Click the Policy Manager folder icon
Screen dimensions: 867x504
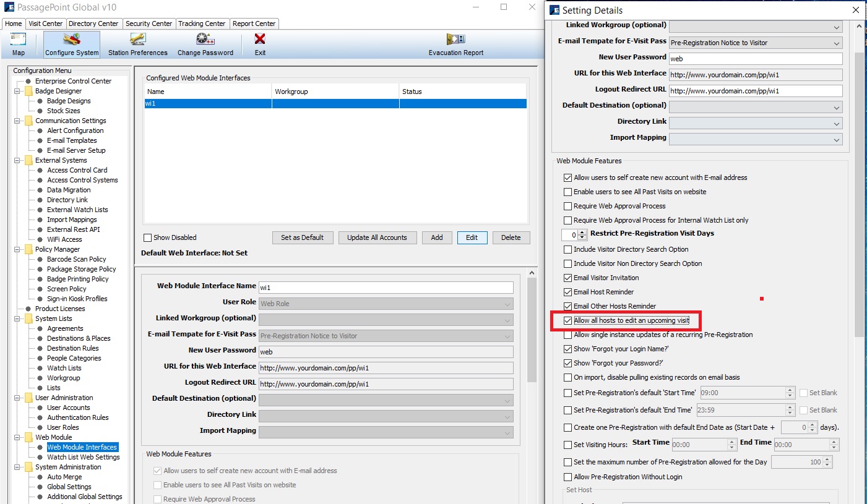pos(28,249)
